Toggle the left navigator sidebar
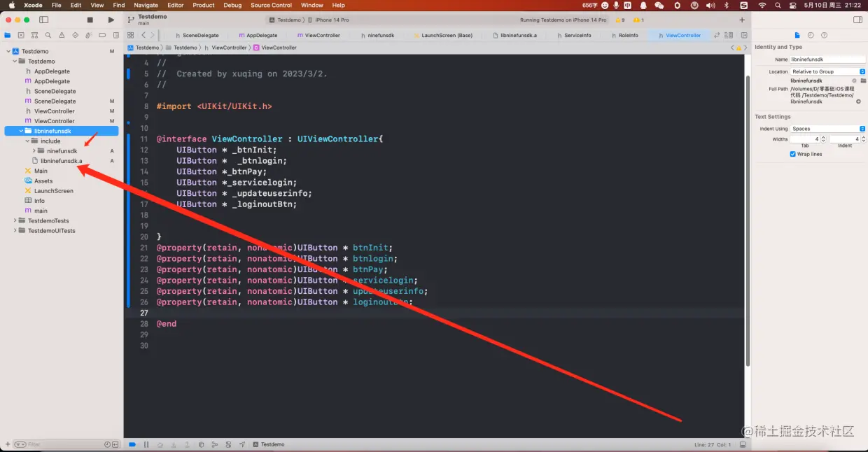The height and width of the screenshot is (452, 868). pos(43,20)
